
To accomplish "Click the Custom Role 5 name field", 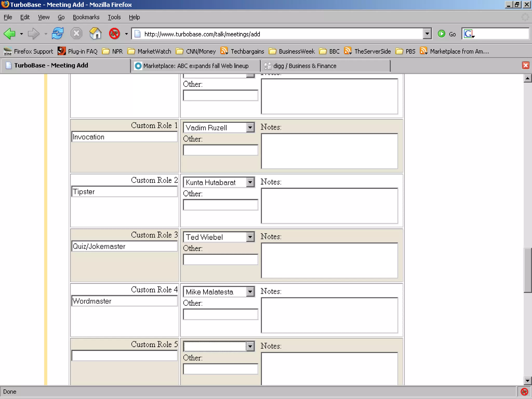I will [124, 356].
